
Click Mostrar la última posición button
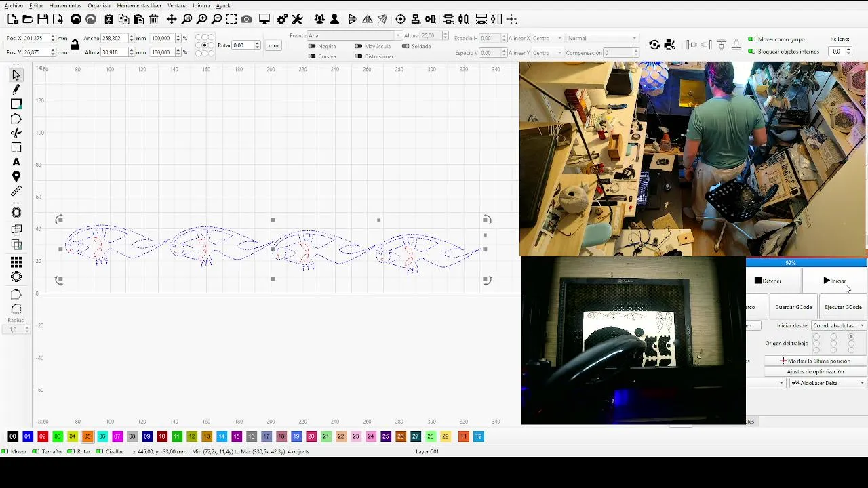click(x=815, y=361)
